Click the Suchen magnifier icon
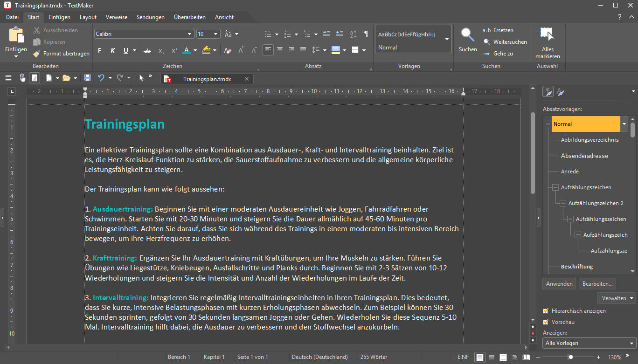Viewport: 638px width, 364px height. (467, 35)
